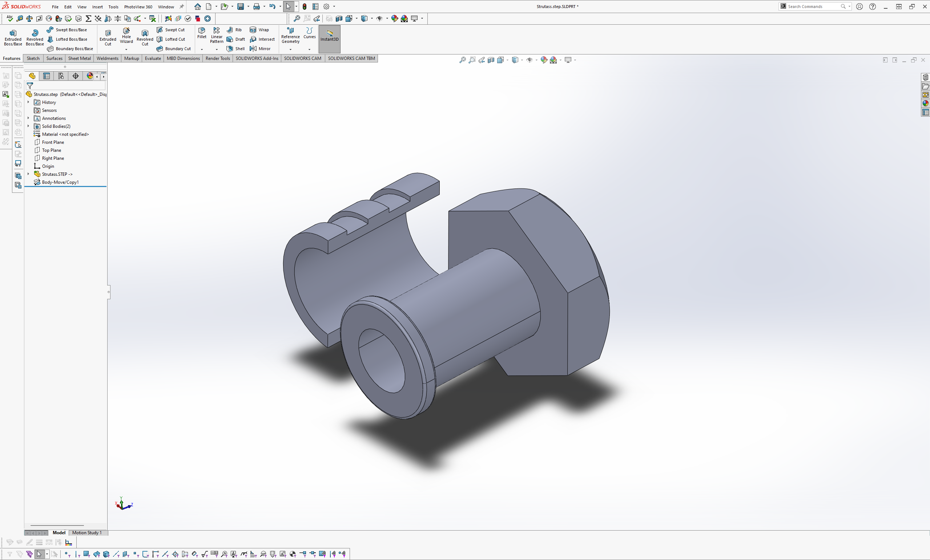Image resolution: width=930 pixels, height=560 pixels.
Task: Pin the menu bar with the pushpin
Action: (182, 7)
